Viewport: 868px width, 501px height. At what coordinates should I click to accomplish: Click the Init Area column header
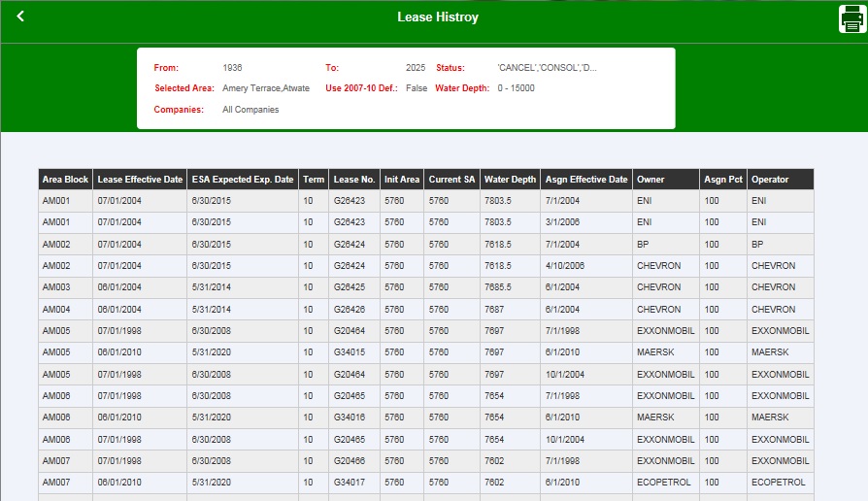(402, 180)
